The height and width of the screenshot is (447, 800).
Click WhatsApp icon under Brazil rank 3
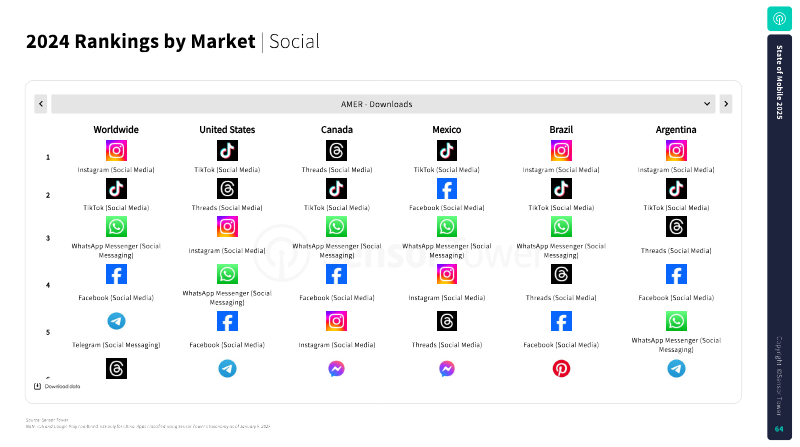click(561, 227)
